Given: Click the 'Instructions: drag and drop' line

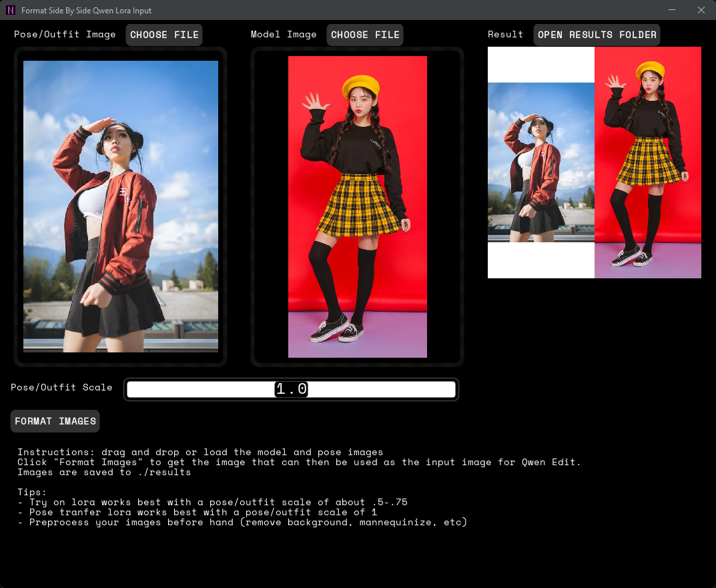Looking at the screenshot, I should pos(200,453).
